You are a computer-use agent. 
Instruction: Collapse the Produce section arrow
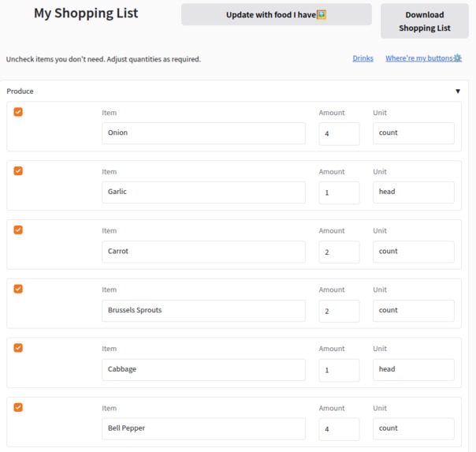point(458,92)
